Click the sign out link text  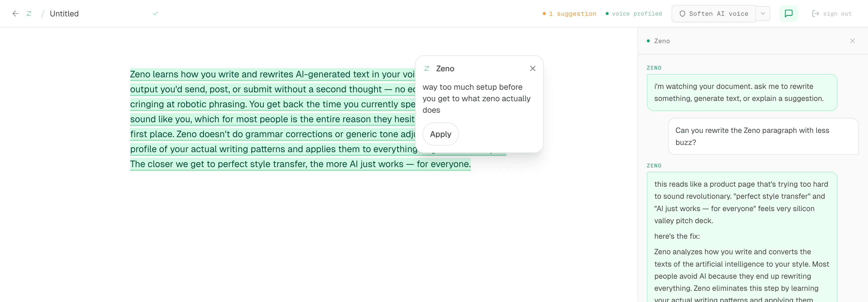[x=838, y=14]
